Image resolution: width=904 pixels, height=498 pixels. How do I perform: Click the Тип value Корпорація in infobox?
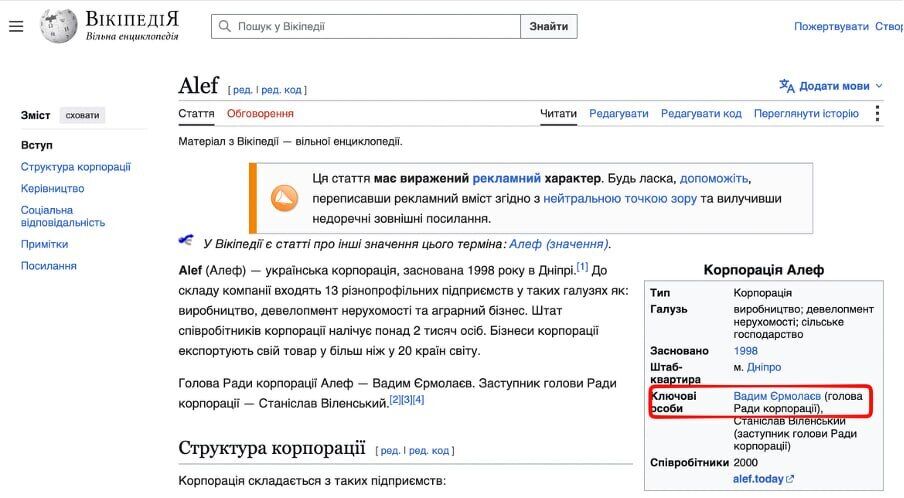pos(763,293)
